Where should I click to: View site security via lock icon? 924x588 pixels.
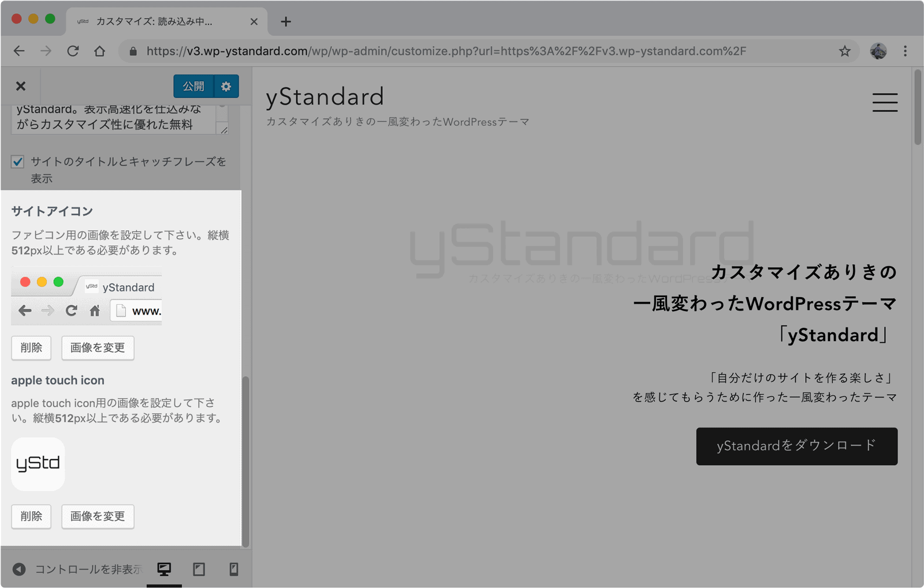pos(133,51)
